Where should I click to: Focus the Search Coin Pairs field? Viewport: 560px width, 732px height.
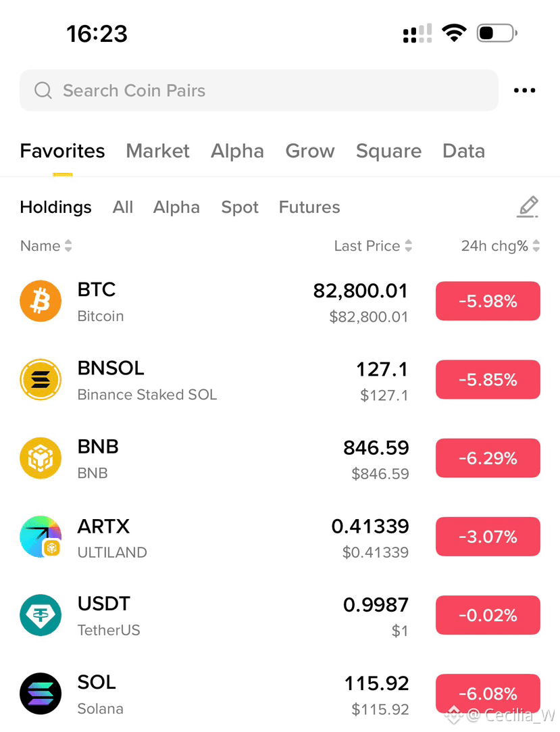(259, 91)
